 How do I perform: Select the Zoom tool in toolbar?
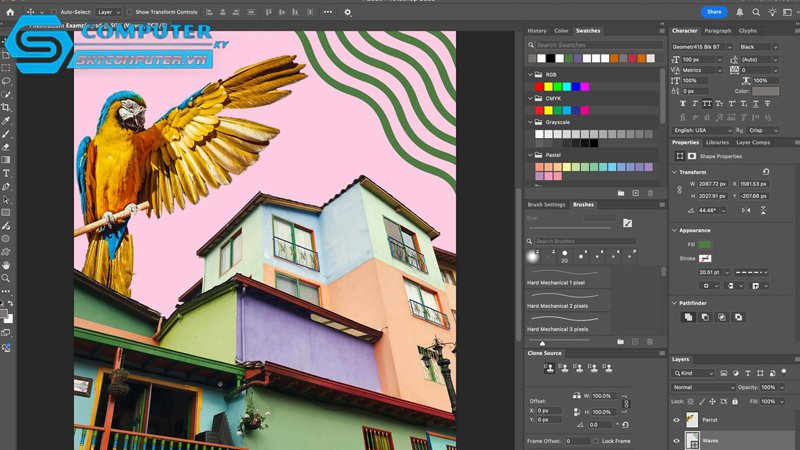6,278
